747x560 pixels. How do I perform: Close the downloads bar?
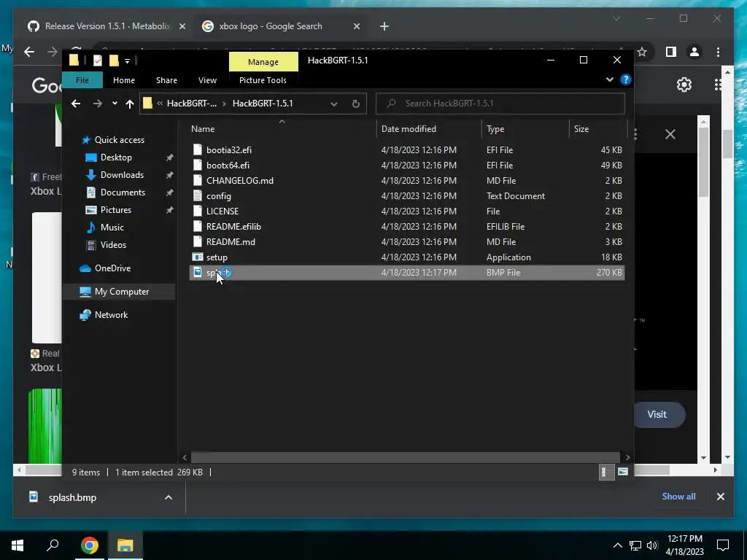[720, 496]
